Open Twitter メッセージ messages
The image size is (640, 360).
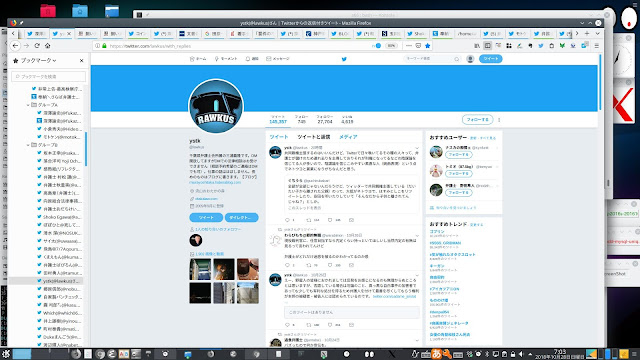[278, 59]
